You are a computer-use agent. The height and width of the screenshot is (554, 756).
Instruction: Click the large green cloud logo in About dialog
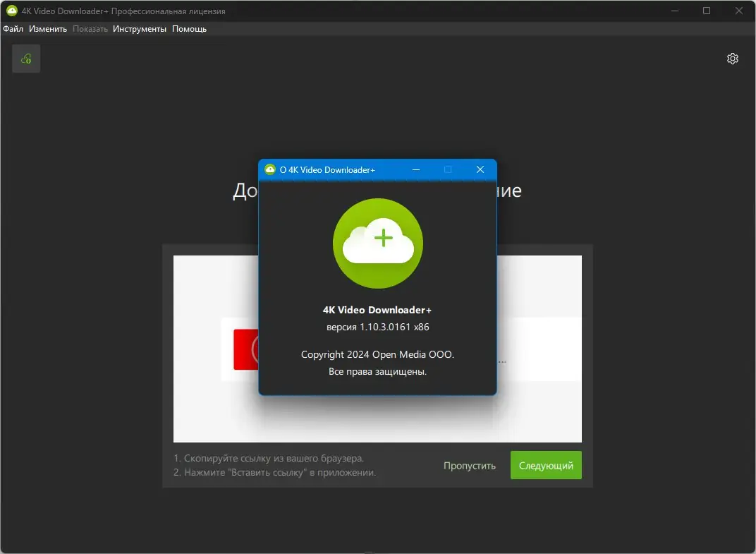click(x=378, y=243)
